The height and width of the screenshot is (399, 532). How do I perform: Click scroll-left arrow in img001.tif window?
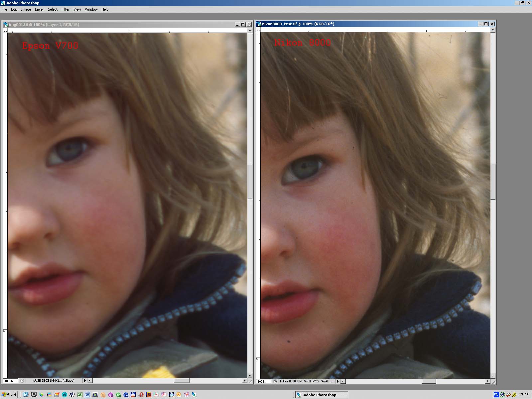90,381
